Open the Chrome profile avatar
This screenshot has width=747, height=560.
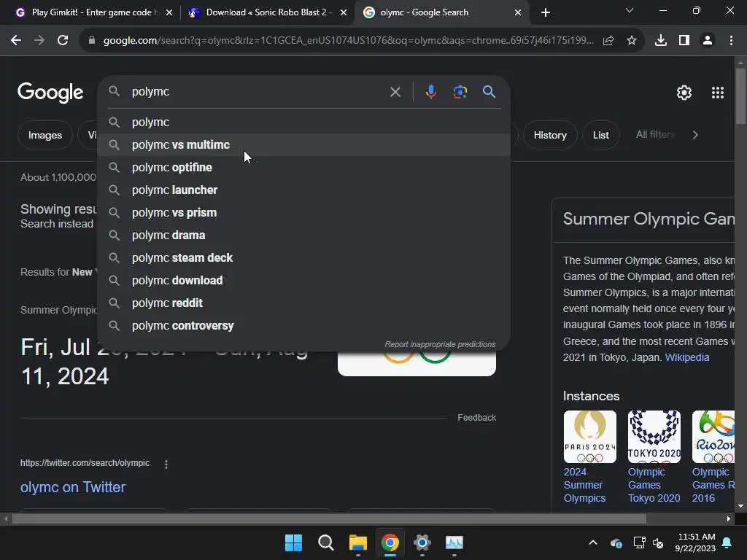pyautogui.click(x=708, y=41)
